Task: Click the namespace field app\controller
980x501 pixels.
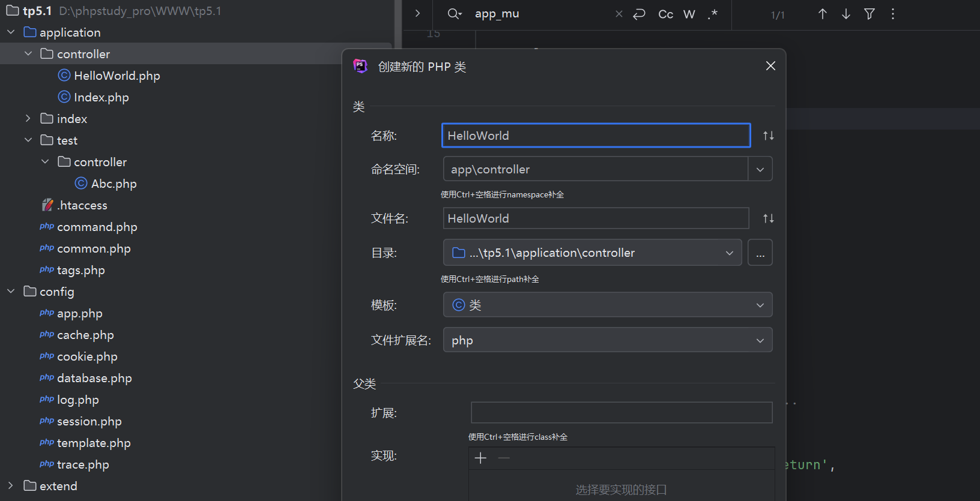Action: 596,169
